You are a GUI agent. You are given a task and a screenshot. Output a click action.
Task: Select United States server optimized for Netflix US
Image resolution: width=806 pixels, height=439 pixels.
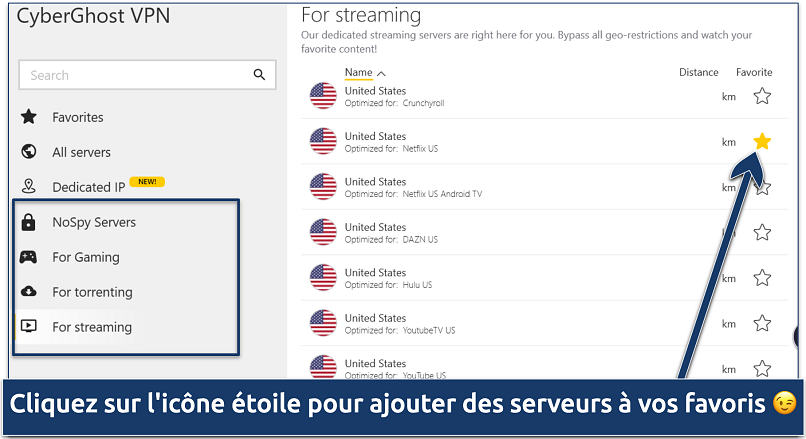544,141
